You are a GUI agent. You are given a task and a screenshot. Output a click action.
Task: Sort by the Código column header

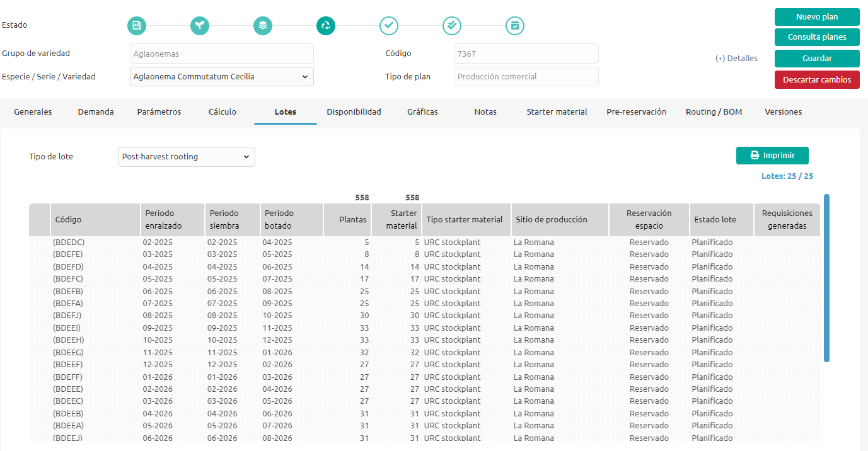(95, 220)
